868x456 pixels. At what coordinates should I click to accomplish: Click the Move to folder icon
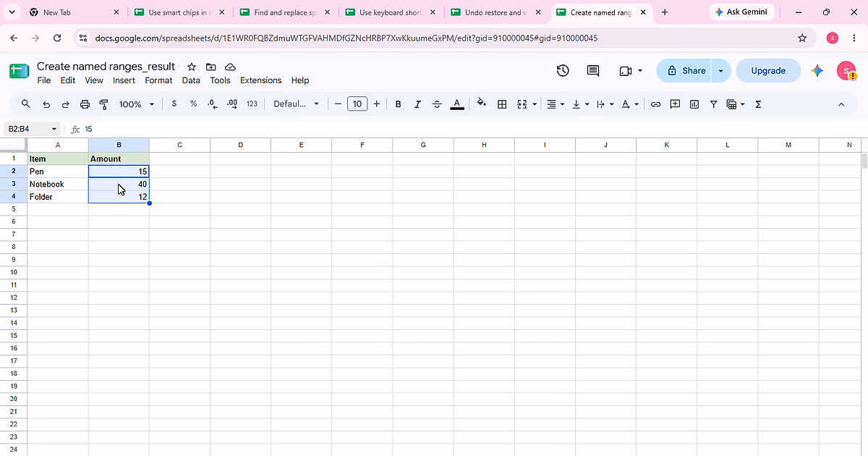pos(210,67)
